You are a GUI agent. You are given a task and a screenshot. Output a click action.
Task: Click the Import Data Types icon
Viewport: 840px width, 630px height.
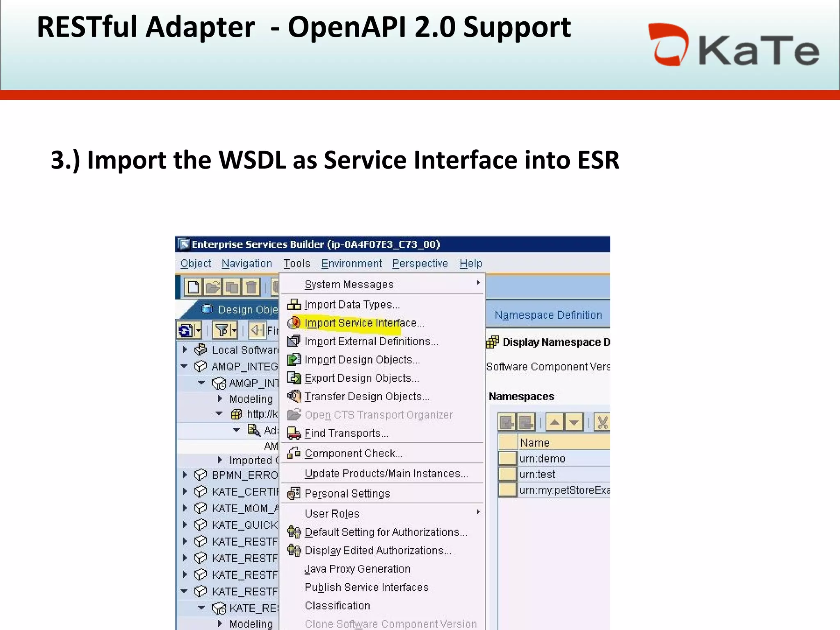click(294, 304)
